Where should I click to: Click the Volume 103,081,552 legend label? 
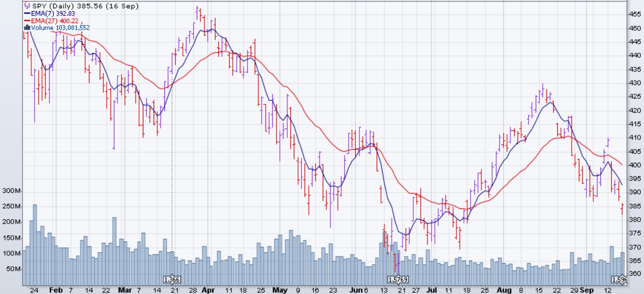[60, 28]
